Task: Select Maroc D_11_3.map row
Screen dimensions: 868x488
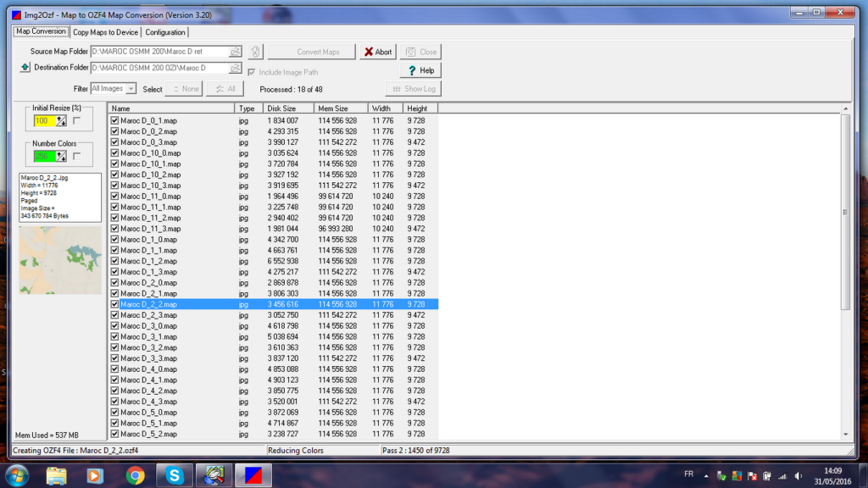Action: pyautogui.click(x=274, y=229)
